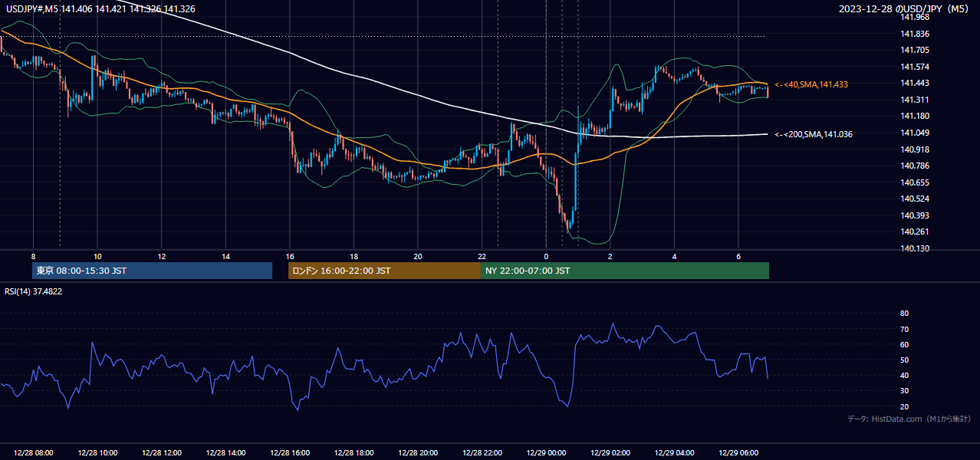Click the 12/28 12:00 date label
Screen dimensions: 980x460
(x=162, y=453)
